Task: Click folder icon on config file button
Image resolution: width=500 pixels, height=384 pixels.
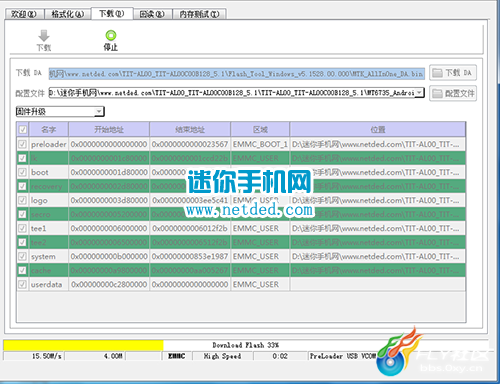Action: pos(437,94)
